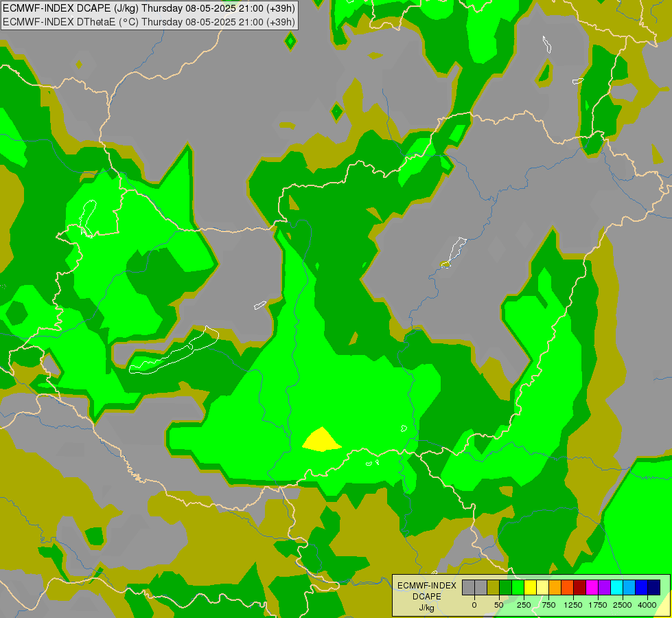Click the dark red legend swatch
Image resolution: width=672 pixels, height=618 pixels.
point(580,587)
